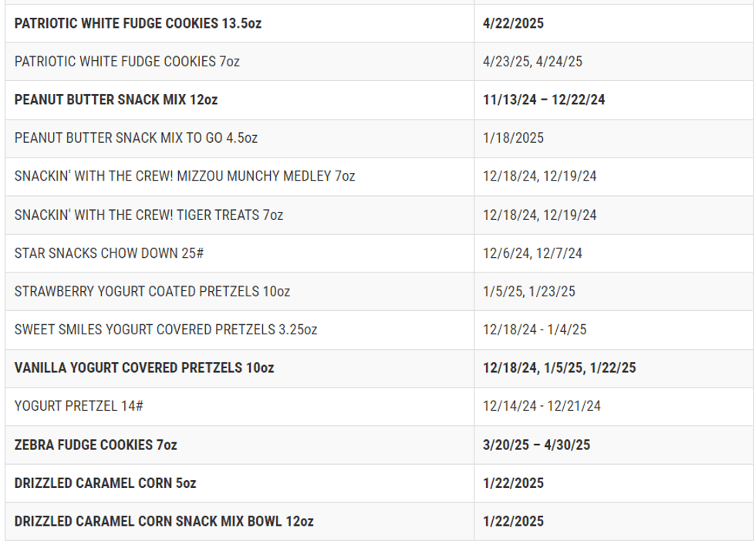Viewport: 756px width, 545px height.
Task: Select Vanilla Yogurt Covered Pretzels 10oz name
Action: point(144,368)
